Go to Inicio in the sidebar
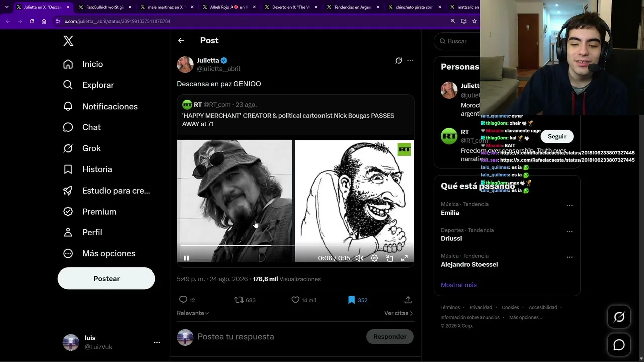This screenshot has height=362, width=644. point(84,64)
